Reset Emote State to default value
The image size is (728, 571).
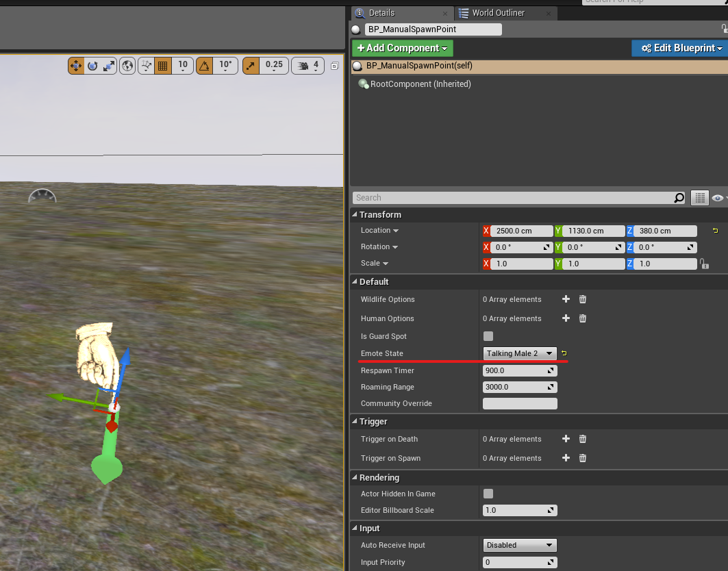pos(564,353)
